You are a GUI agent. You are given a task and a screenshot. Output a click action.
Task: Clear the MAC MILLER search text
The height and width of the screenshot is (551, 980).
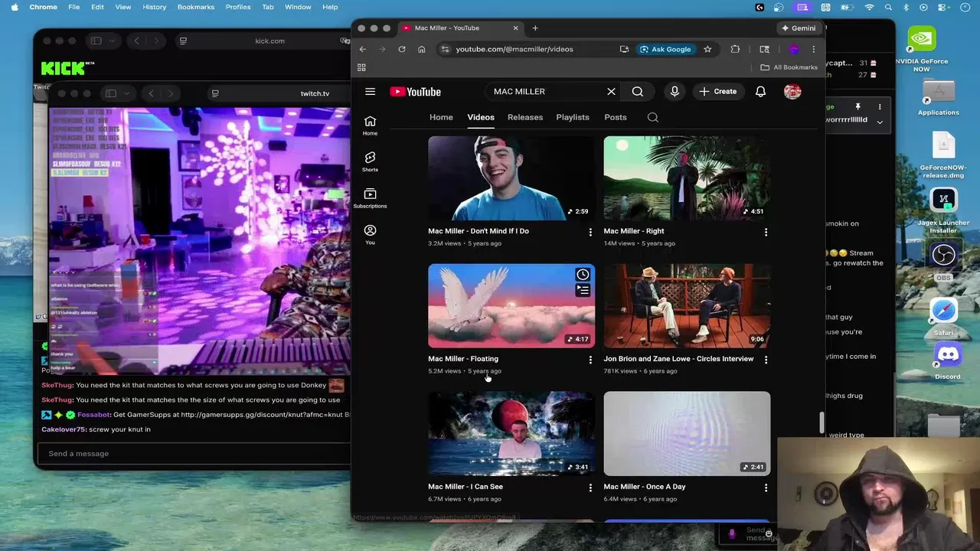click(x=611, y=92)
